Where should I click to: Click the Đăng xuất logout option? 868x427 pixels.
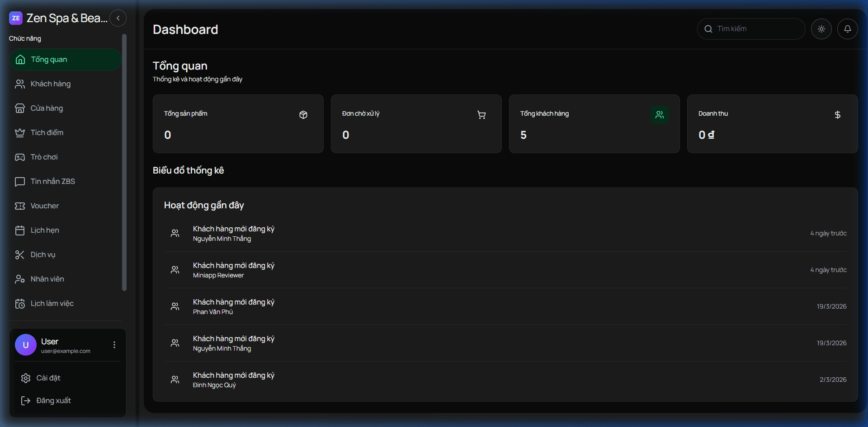(53, 400)
